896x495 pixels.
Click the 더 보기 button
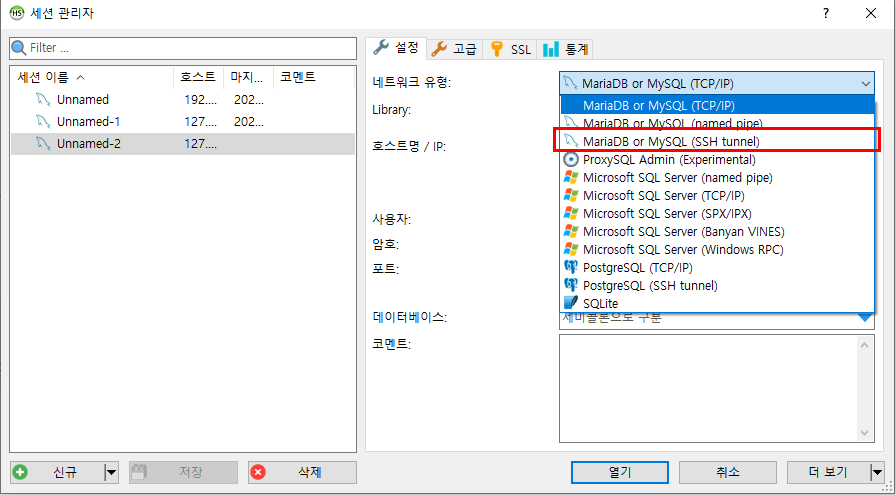[x=829, y=472]
